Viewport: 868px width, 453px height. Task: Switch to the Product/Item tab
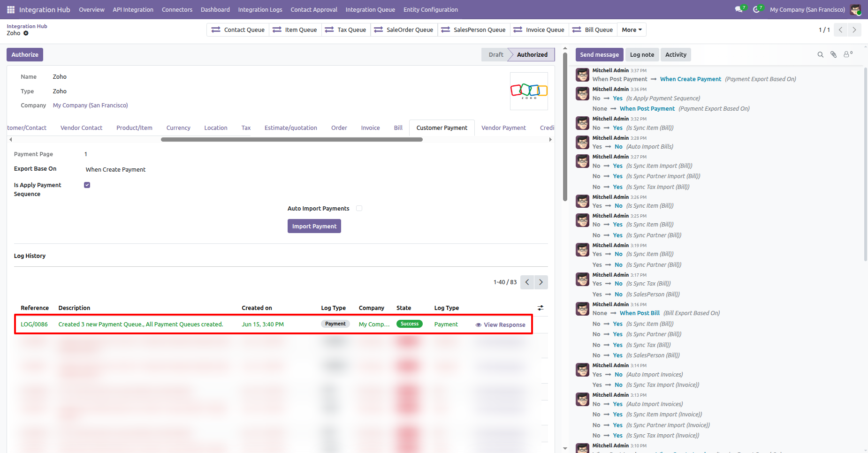click(x=134, y=128)
